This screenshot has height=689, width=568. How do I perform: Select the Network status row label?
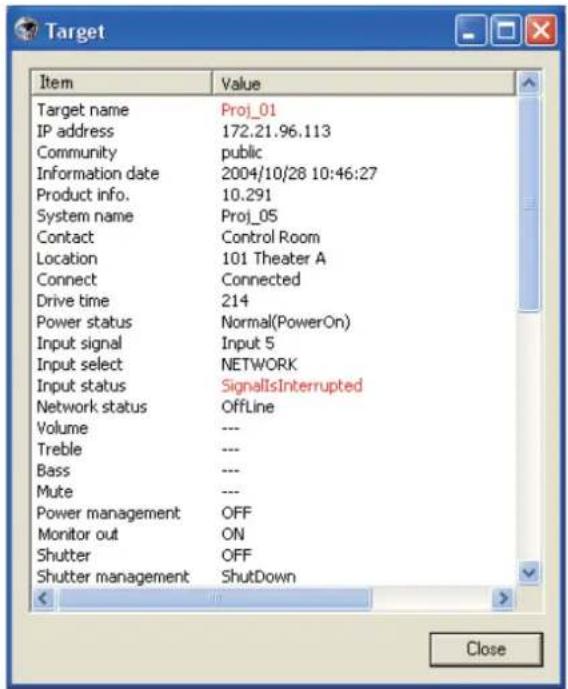(x=91, y=407)
